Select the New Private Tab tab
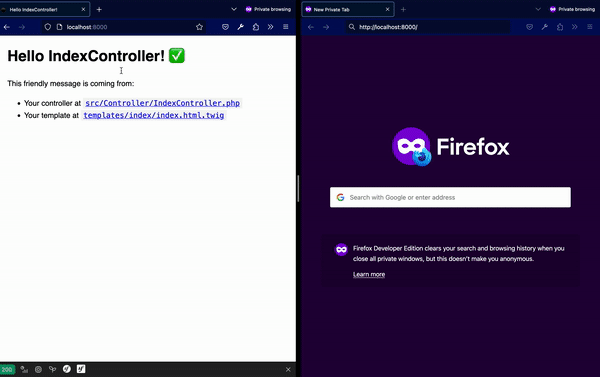This screenshot has height=377, width=600. tap(348, 10)
